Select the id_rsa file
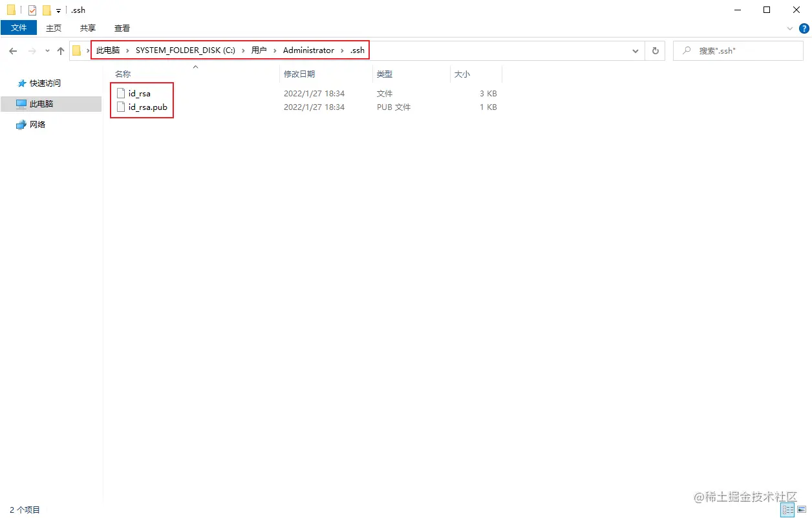 pyautogui.click(x=140, y=94)
